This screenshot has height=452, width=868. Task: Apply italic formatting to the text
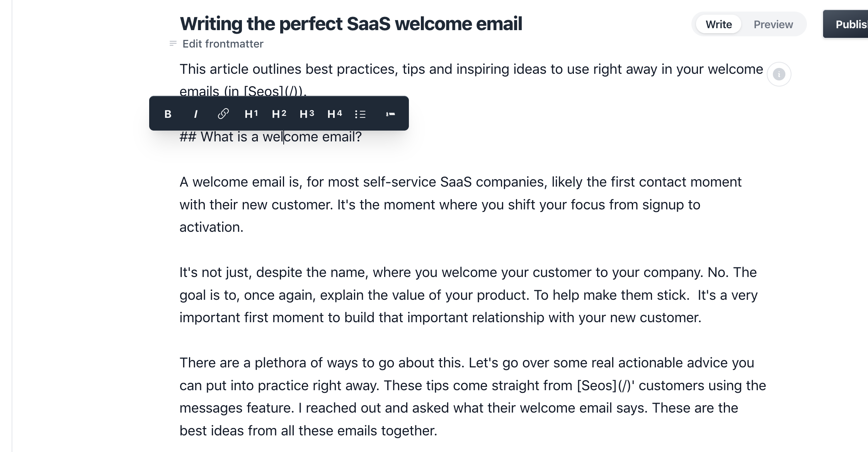tap(196, 114)
